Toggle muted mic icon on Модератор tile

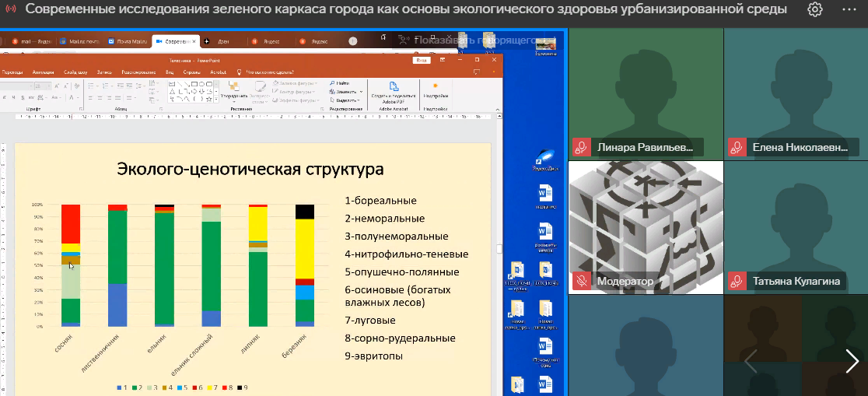(580, 281)
